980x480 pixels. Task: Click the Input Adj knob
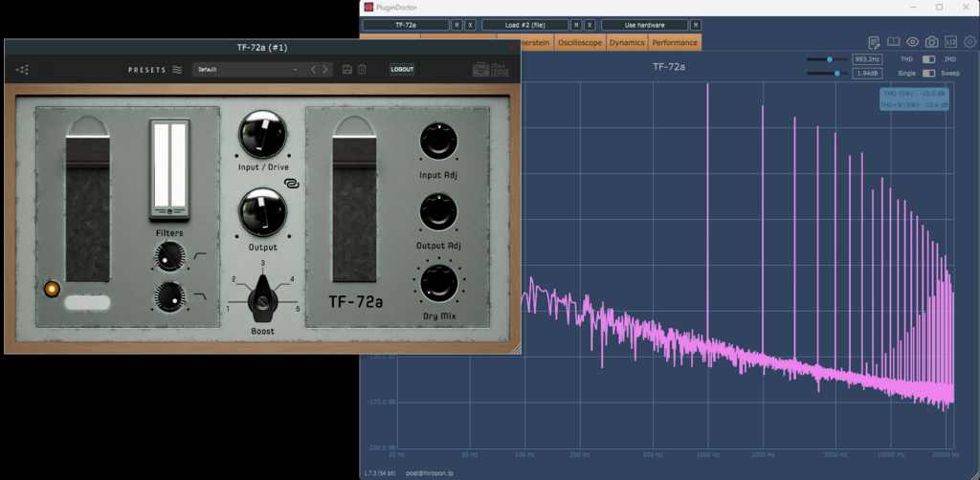(438, 142)
